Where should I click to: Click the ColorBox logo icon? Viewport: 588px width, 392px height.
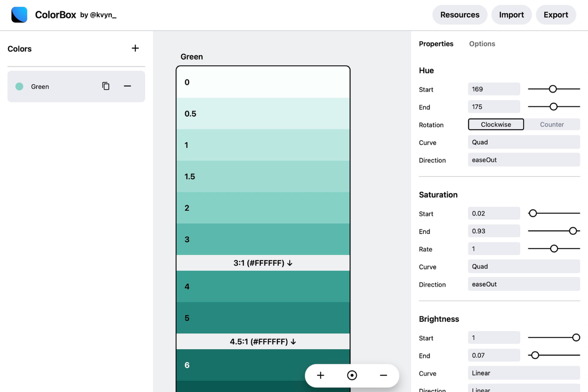pos(20,15)
